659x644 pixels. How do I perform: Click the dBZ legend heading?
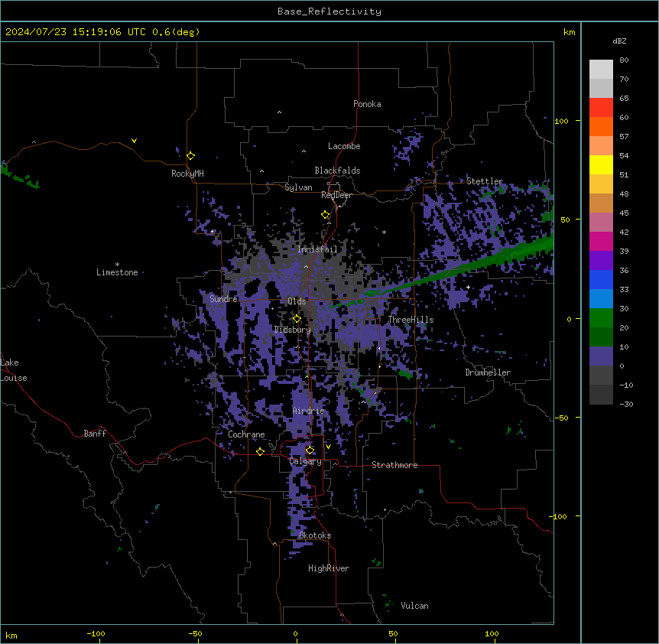click(x=619, y=41)
